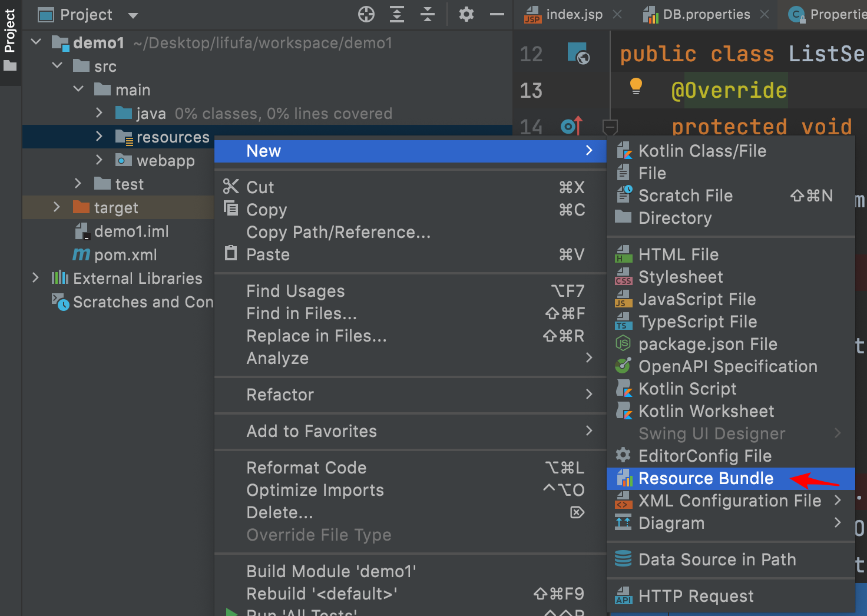Click the intention lightbulb icon in editor
The image size is (867, 616).
tap(636, 86)
